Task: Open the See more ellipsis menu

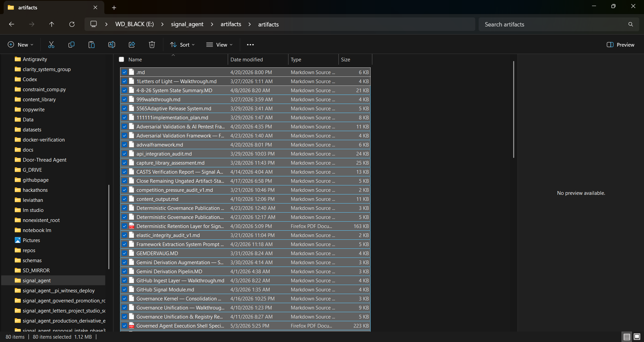Action: click(x=250, y=45)
